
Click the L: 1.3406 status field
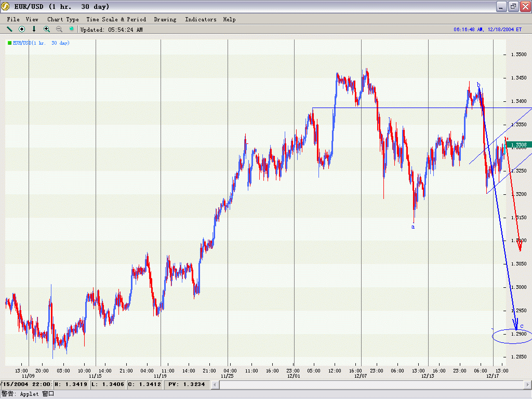point(109,384)
